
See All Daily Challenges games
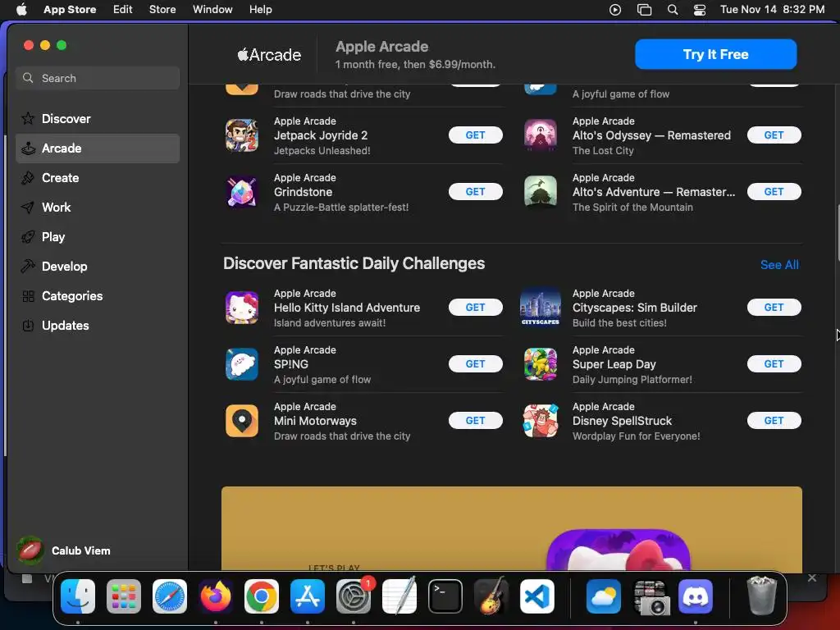[x=779, y=265]
